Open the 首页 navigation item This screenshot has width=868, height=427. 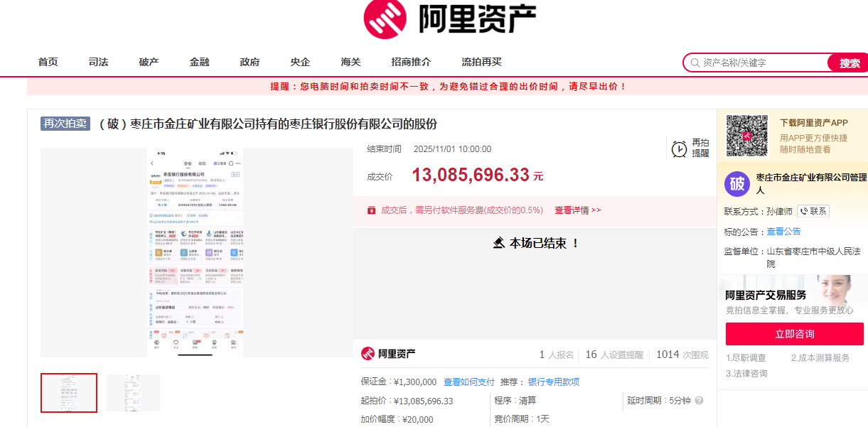coord(48,62)
